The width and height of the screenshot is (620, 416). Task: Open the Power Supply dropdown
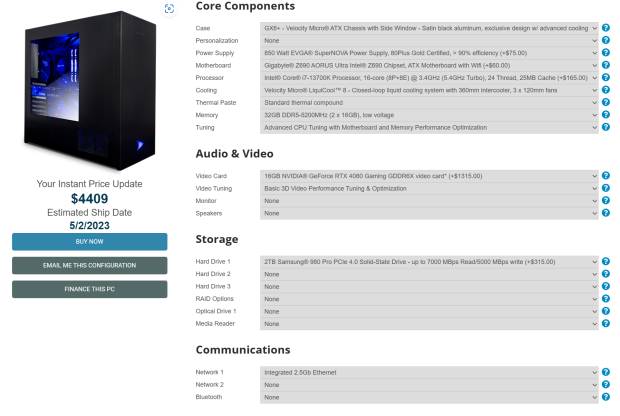[x=429, y=53]
